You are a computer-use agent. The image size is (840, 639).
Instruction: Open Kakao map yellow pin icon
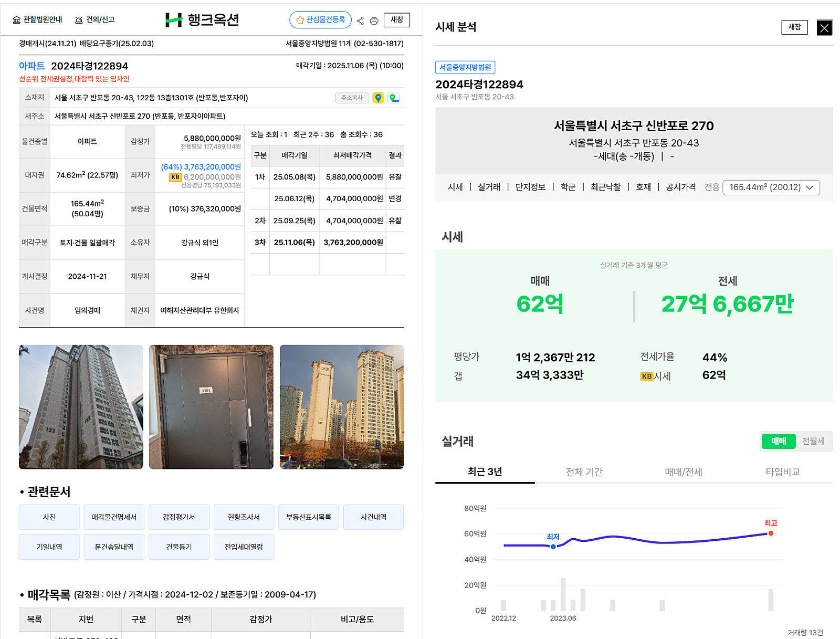[378, 98]
